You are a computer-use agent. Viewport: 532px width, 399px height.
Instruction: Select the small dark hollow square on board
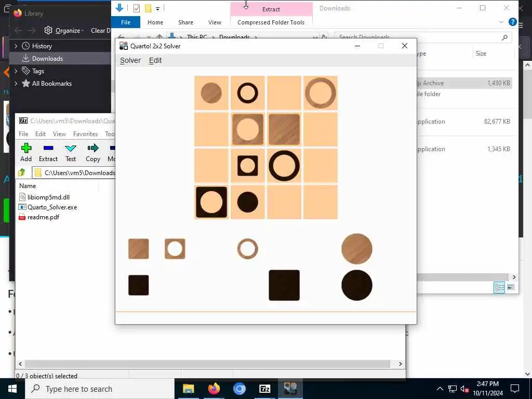coord(248,166)
